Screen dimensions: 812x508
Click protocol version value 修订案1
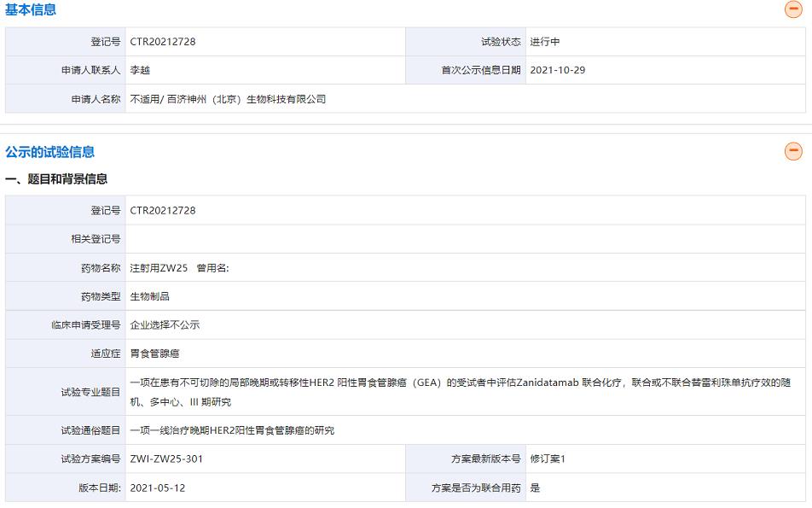[548, 459]
